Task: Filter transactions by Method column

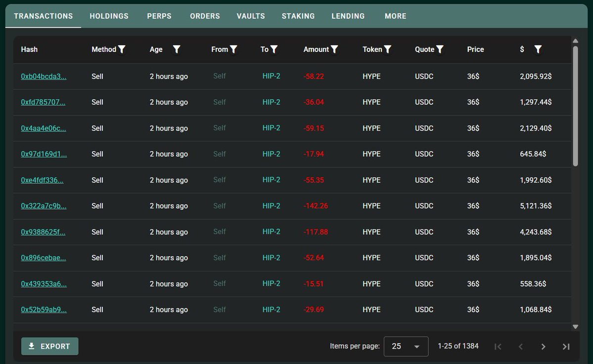Action: [x=122, y=49]
